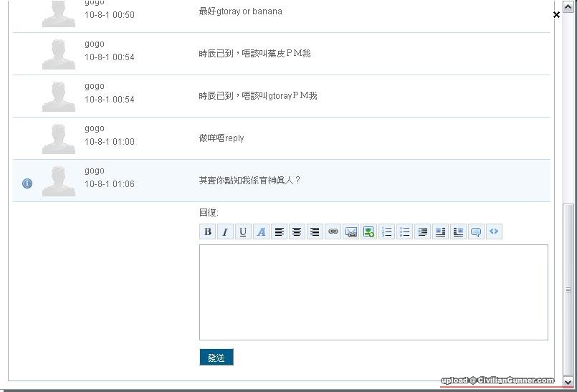Insert an image into the reply
This screenshot has height=392, width=577.
click(x=368, y=231)
